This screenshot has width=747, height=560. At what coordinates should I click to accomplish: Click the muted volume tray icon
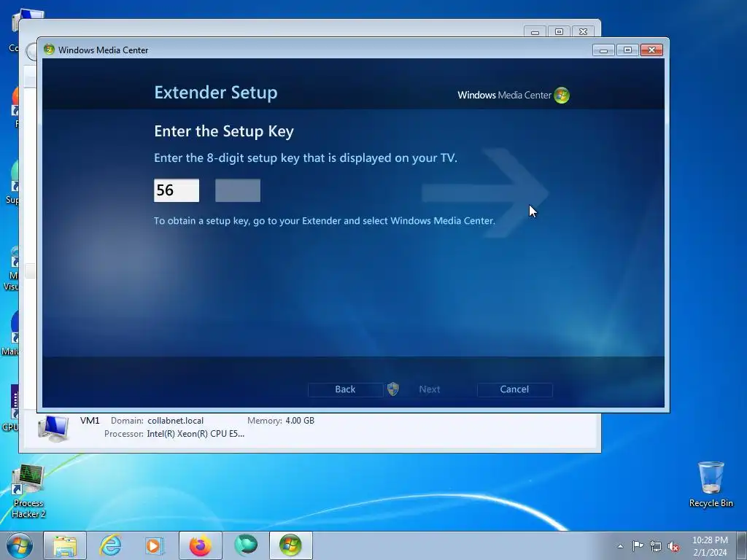click(x=673, y=546)
